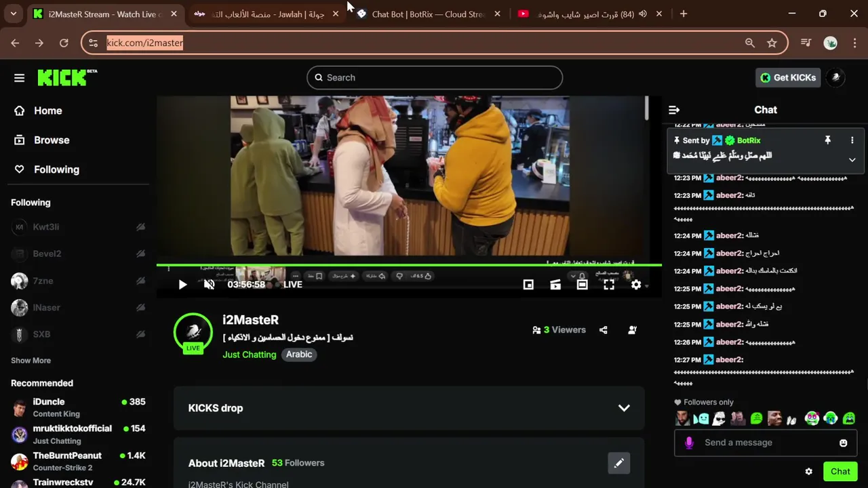Click the i2MasteR live avatar

pyautogui.click(x=193, y=333)
